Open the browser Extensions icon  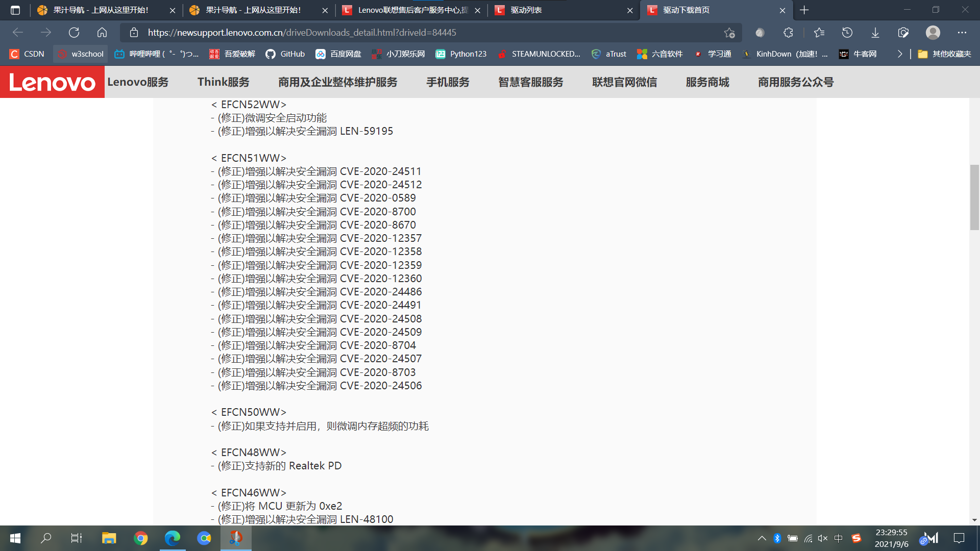pyautogui.click(x=789, y=32)
